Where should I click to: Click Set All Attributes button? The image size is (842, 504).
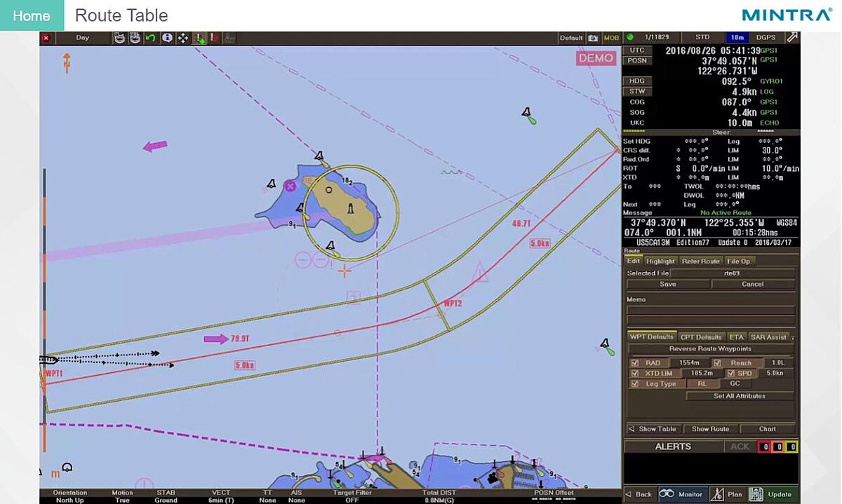(740, 396)
